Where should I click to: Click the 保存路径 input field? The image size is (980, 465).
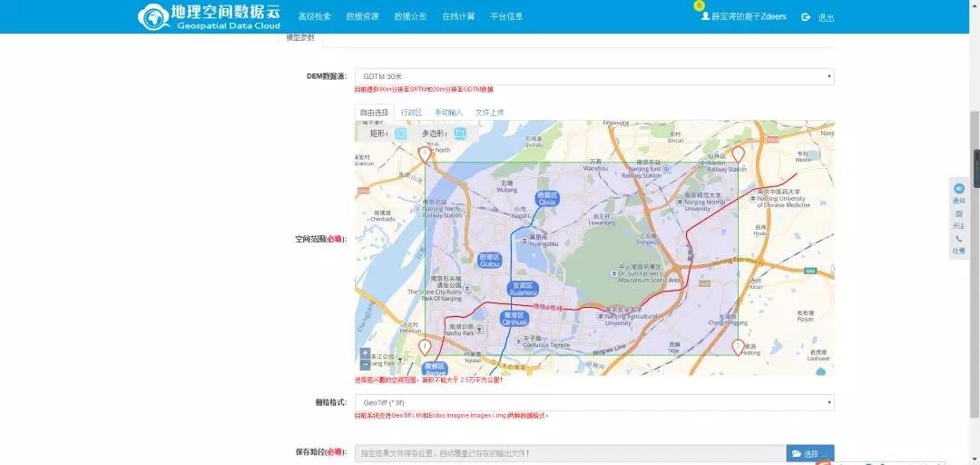coord(570,453)
